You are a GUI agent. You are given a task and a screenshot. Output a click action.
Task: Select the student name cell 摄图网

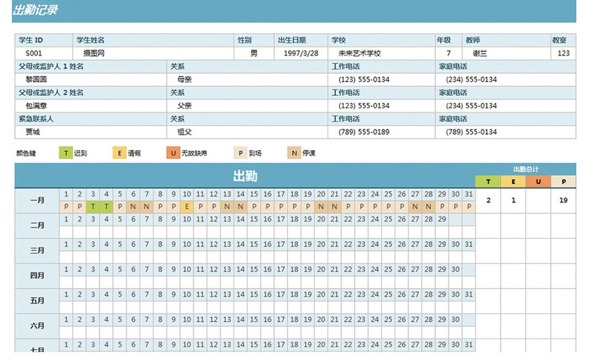(x=153, y=53)
